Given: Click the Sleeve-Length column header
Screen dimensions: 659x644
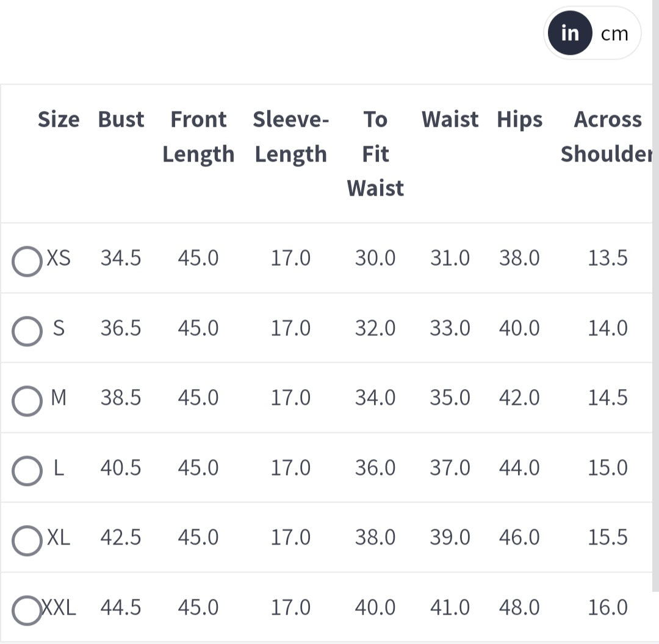Looking at the screenshot, I should [291, 137].
